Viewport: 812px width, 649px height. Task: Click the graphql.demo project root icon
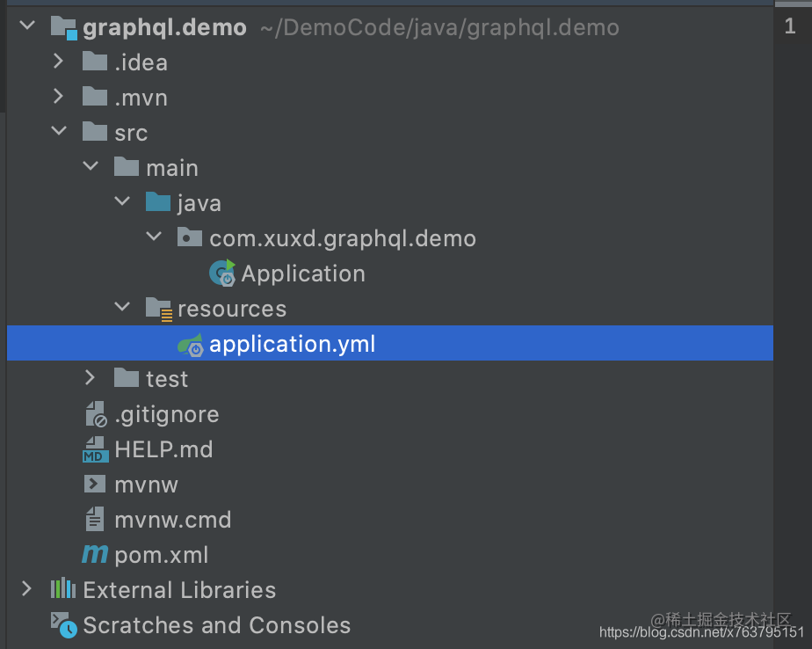[62, 26]
